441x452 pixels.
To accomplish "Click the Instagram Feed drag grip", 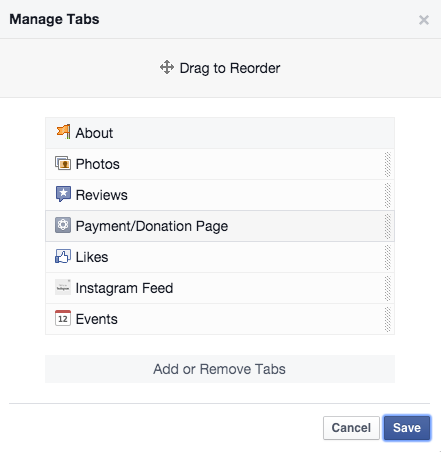I will pyautogui.click(x=387, y=288).
